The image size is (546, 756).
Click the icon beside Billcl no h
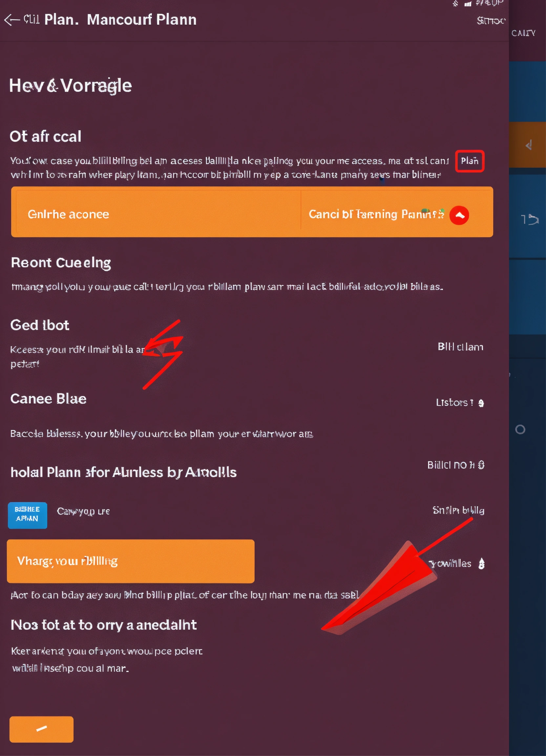click(x=481, y=465)
